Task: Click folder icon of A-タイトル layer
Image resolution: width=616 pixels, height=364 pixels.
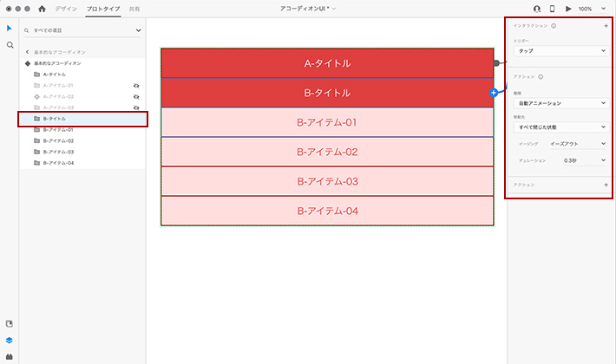Action: [x=37, y=75]
